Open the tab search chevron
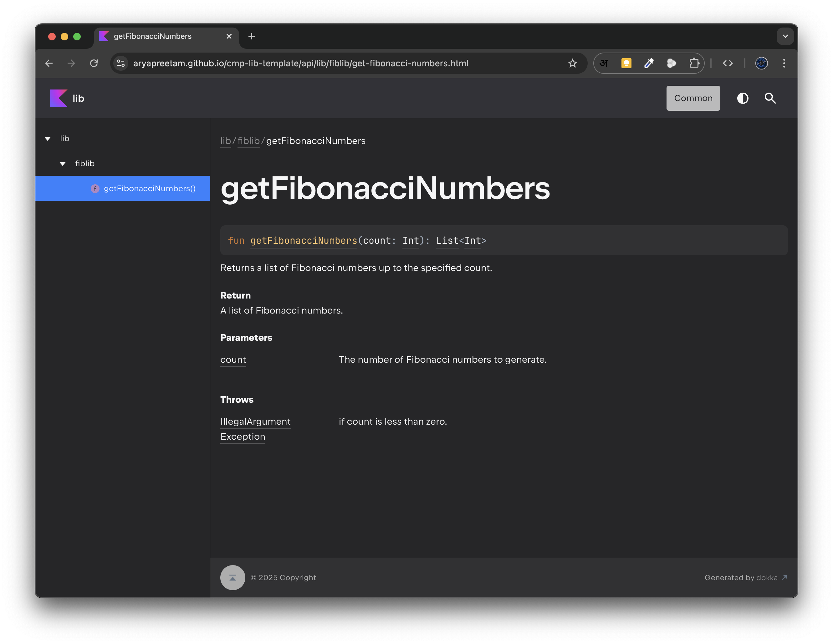This screenshot has height=644, width=833. click(x=785, y=36)
